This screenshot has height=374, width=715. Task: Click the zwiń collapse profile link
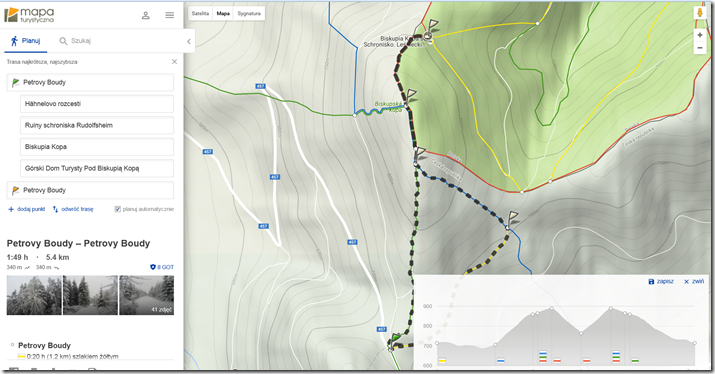click(694, 281)
